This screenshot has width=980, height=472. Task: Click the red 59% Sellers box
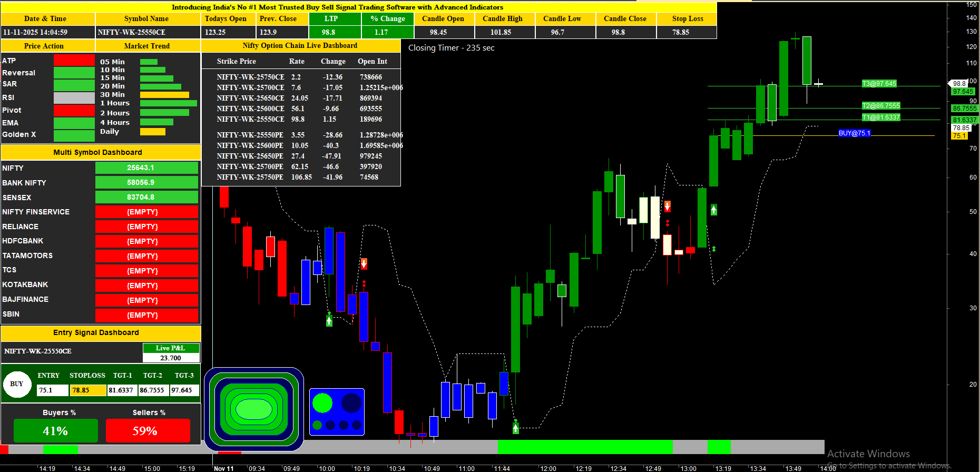tap(148, 431)
